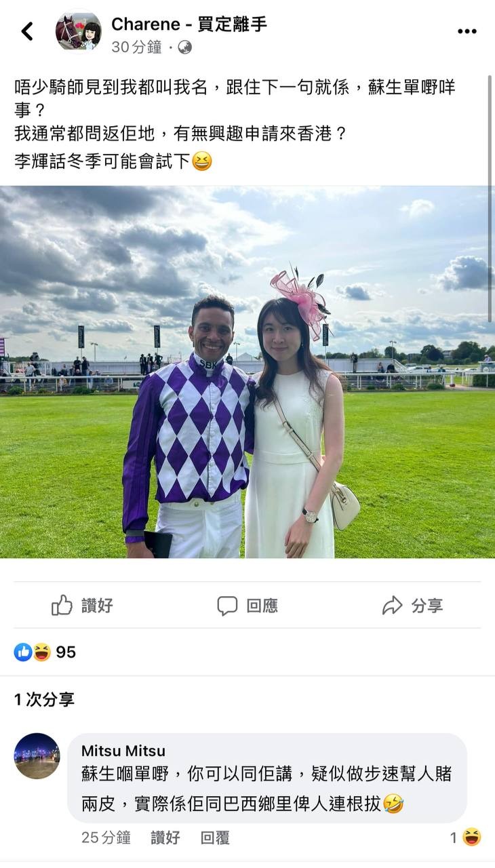Open the Charene - 買定離手 page name
495x868 pixels.
189,24
